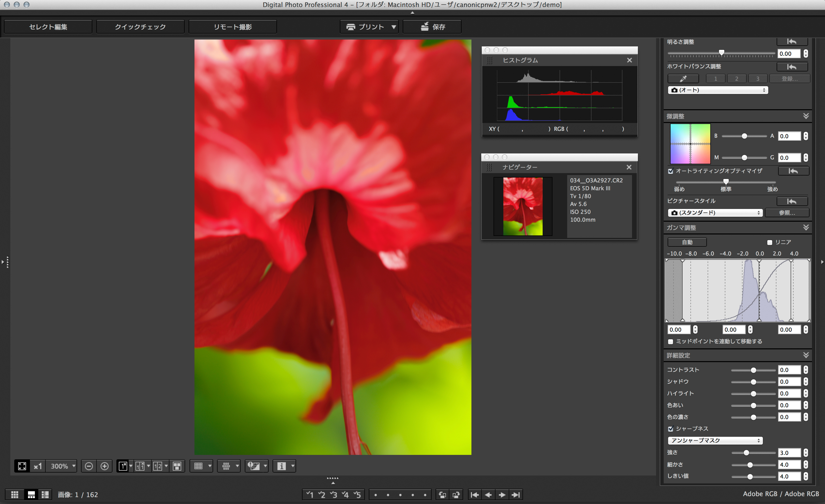Rotate image left with rotate icon

[x=442, y=495]
